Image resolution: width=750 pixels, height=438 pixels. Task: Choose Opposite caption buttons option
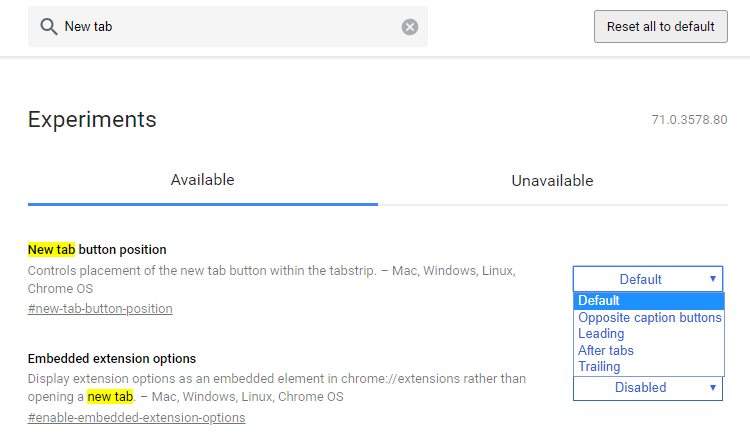tap(649, 318)
